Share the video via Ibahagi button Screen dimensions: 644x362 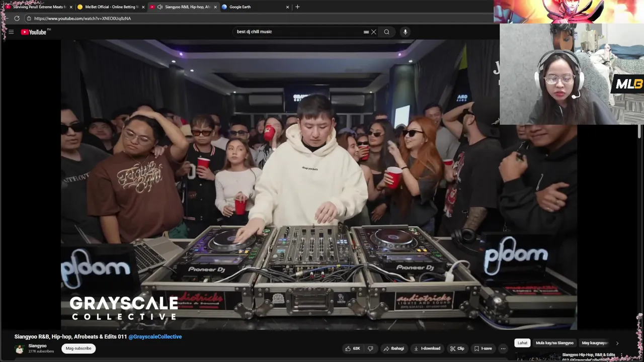click(393, 348)
